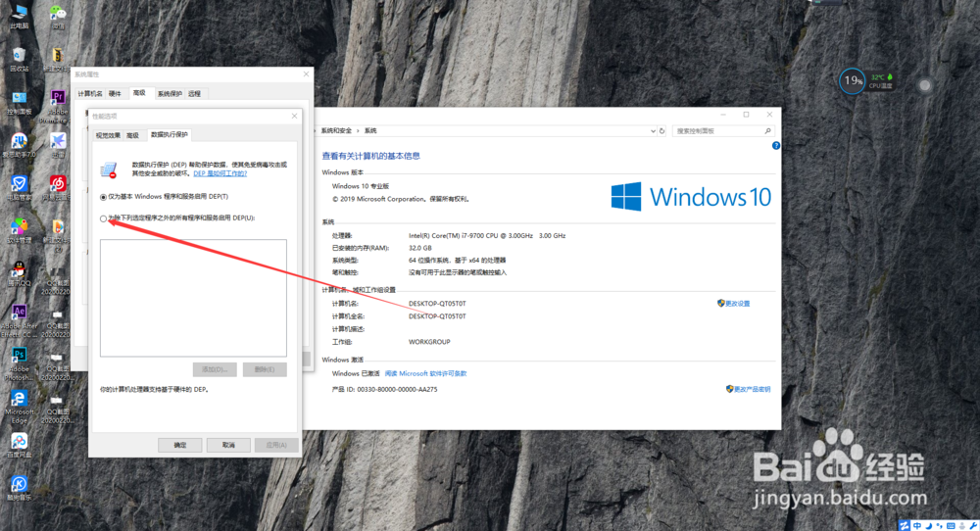Select the 数据执行保护 tab
The image size is (980, 531).
pos(170,135)
